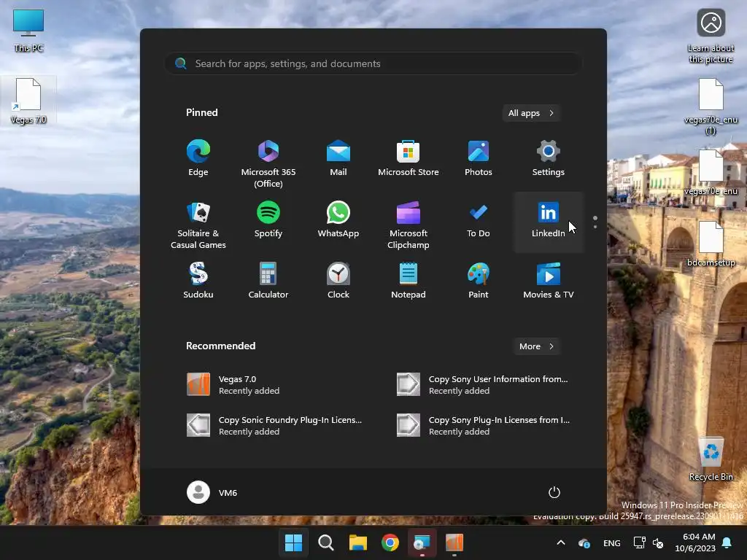The height and width of the screenshot is (560, 747).
Task: Open File Explorer from the taskbar
Action: point(357,542)
